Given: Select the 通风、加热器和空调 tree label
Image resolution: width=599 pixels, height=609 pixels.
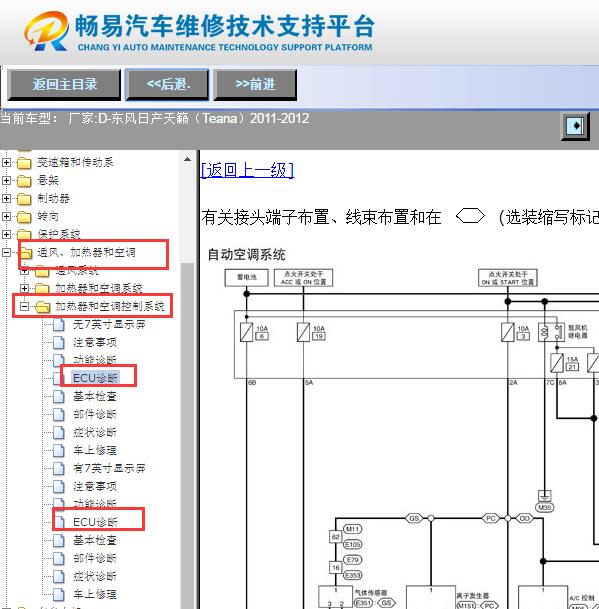Looking at the screenshot, I should pyautogui.click(x=86, y=252).
